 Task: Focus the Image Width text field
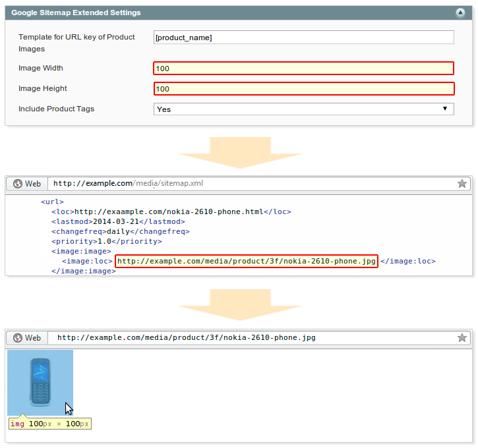303,68
